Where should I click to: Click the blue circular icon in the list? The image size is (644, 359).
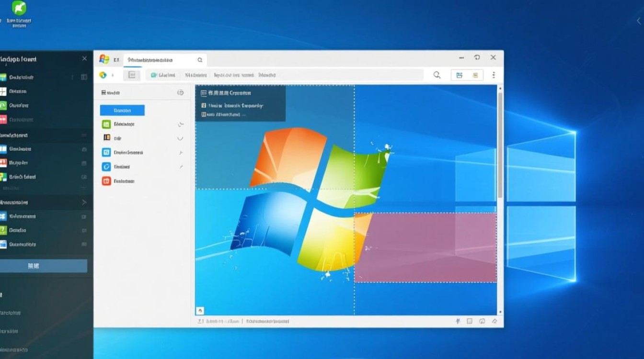click(106, 167)
